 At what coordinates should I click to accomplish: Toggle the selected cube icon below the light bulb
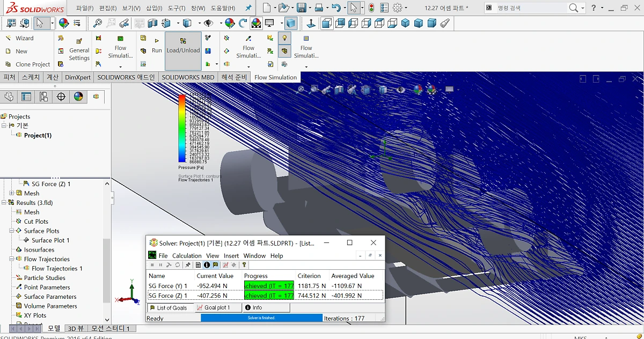(284, 51)
